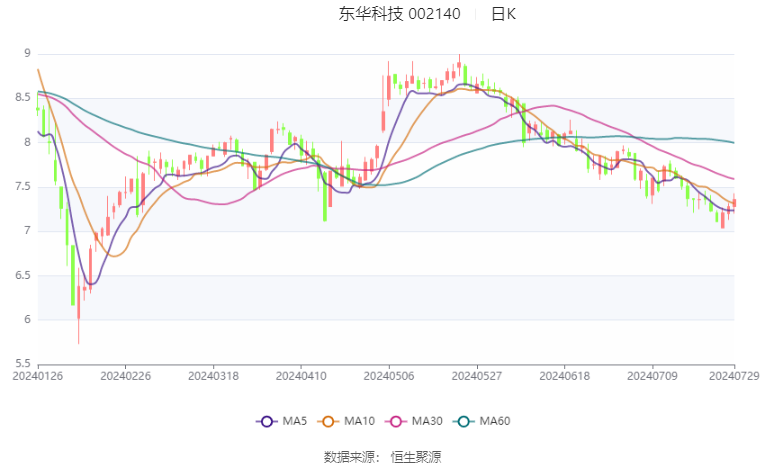
Task: Click the 8.5 y-axis price label
Action: [x=22, y=98]
